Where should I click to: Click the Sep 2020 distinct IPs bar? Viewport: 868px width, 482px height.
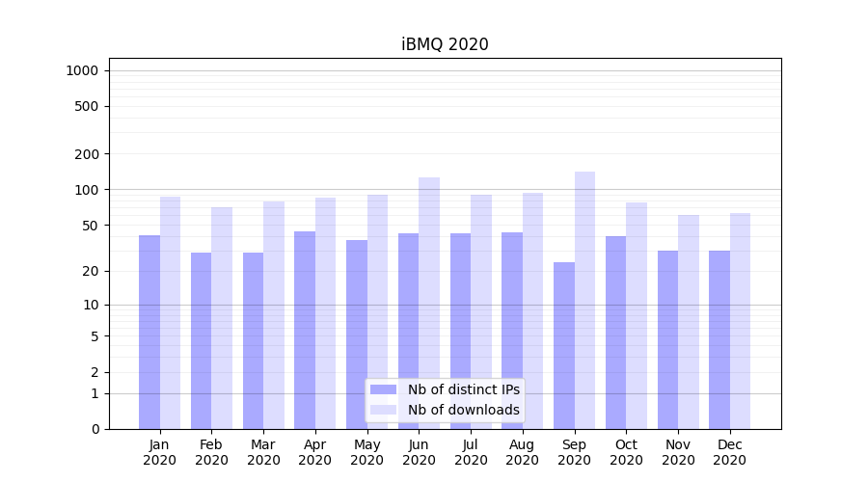click(x=564, y=345)
